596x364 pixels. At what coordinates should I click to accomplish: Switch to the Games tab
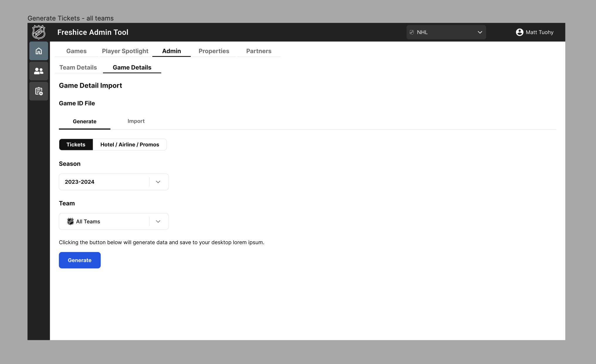[x=76, y=51]
